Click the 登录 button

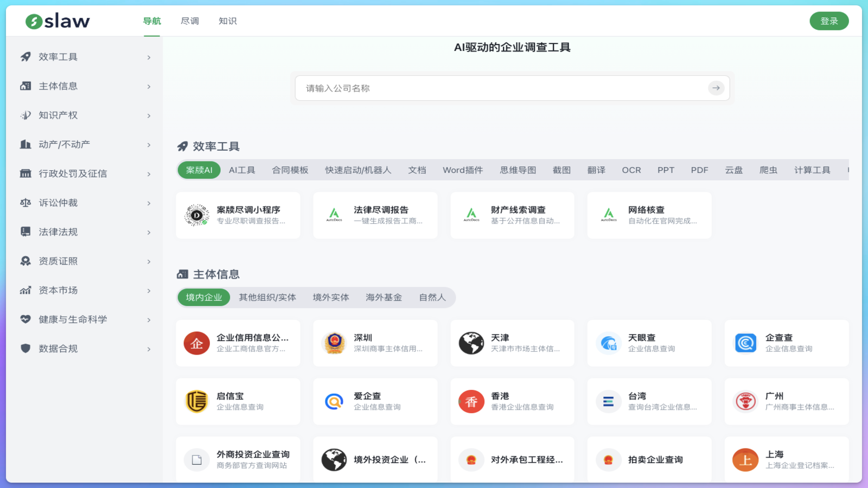(829, 21)
